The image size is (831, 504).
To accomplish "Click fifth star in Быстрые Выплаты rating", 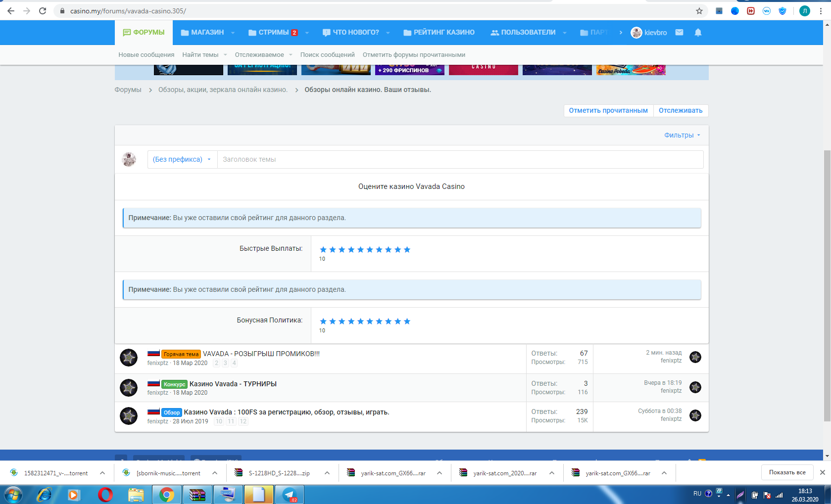I will pos(360,250).
